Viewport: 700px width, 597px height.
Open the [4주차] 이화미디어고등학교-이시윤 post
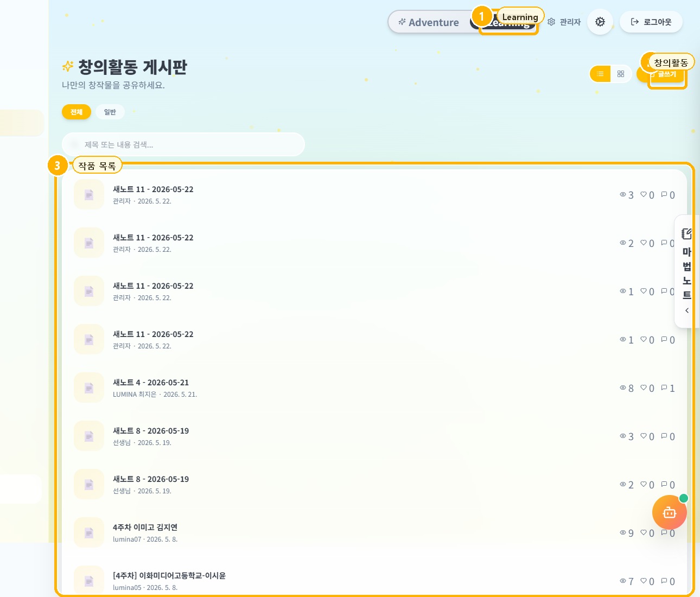pyautogui.click(x=374, y=581)
